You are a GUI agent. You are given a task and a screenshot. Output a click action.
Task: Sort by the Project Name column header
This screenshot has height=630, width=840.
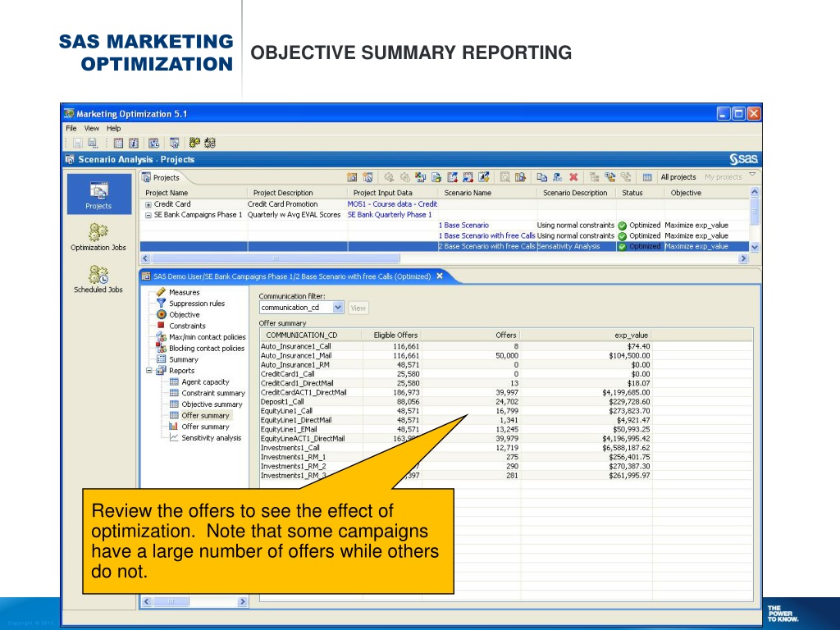click(167, 193)
